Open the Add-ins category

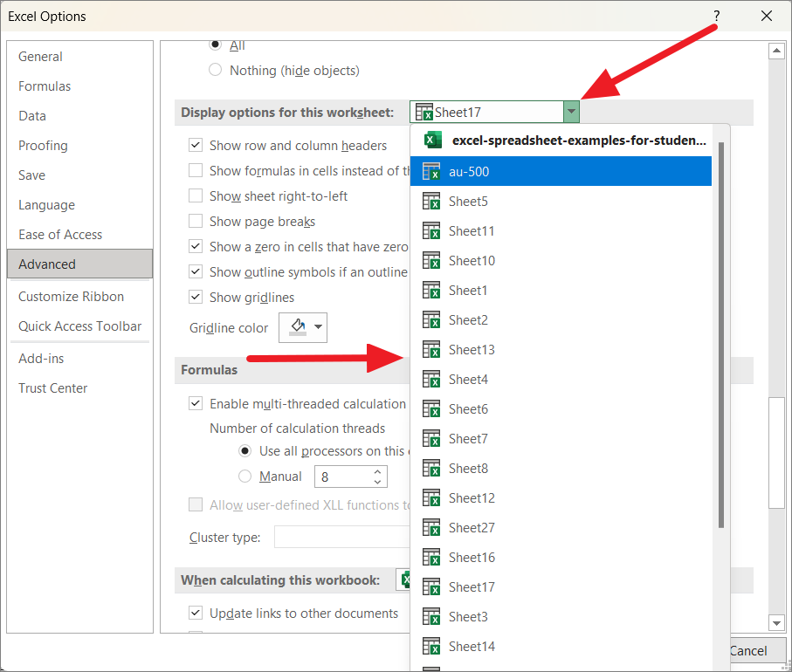click(79, 359)
